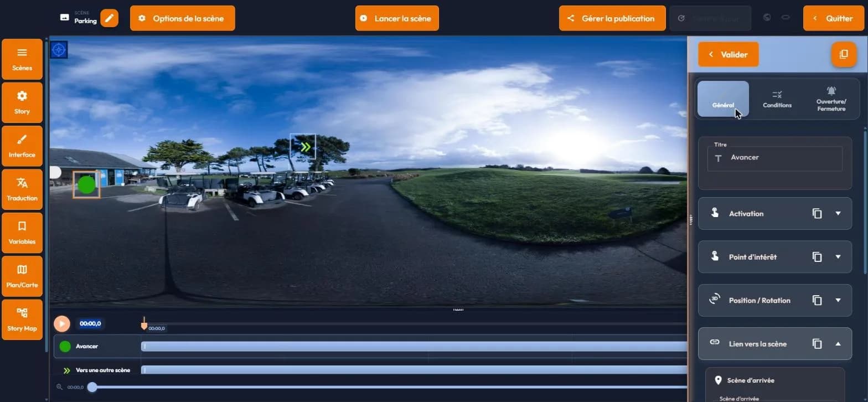Click the panel resize grip on the right panel edge

point(691,220)
